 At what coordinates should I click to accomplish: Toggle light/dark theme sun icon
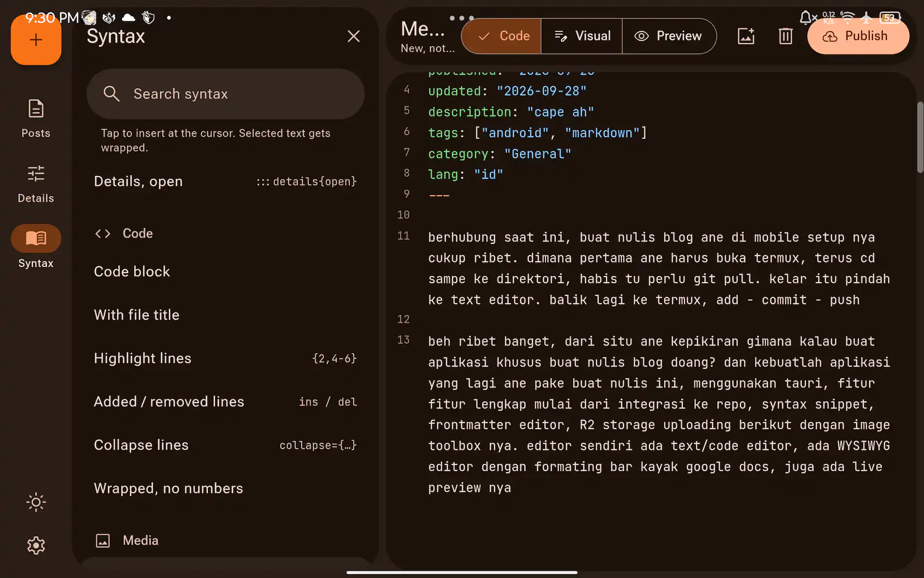point(36,502)
